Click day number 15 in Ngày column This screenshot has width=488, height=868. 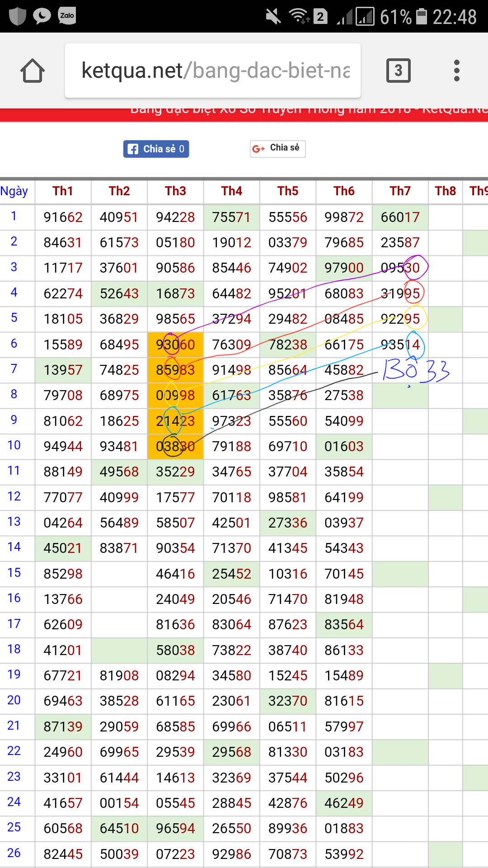14,573
